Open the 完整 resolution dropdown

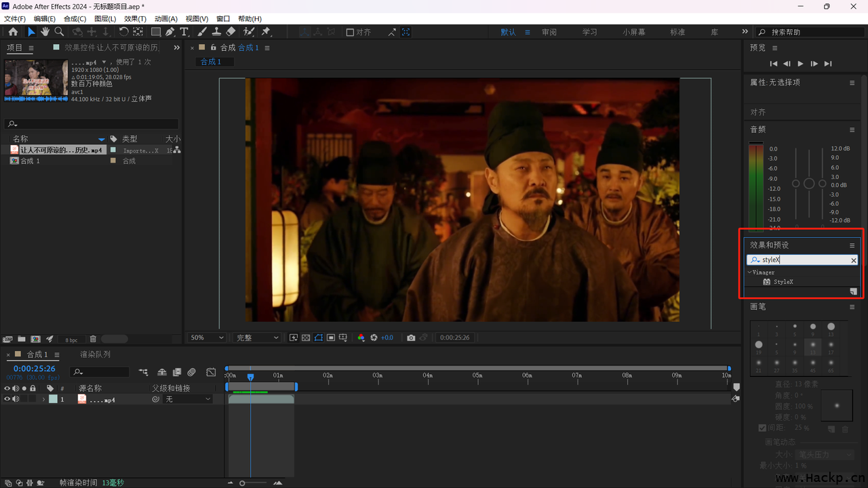pos(256,338)
